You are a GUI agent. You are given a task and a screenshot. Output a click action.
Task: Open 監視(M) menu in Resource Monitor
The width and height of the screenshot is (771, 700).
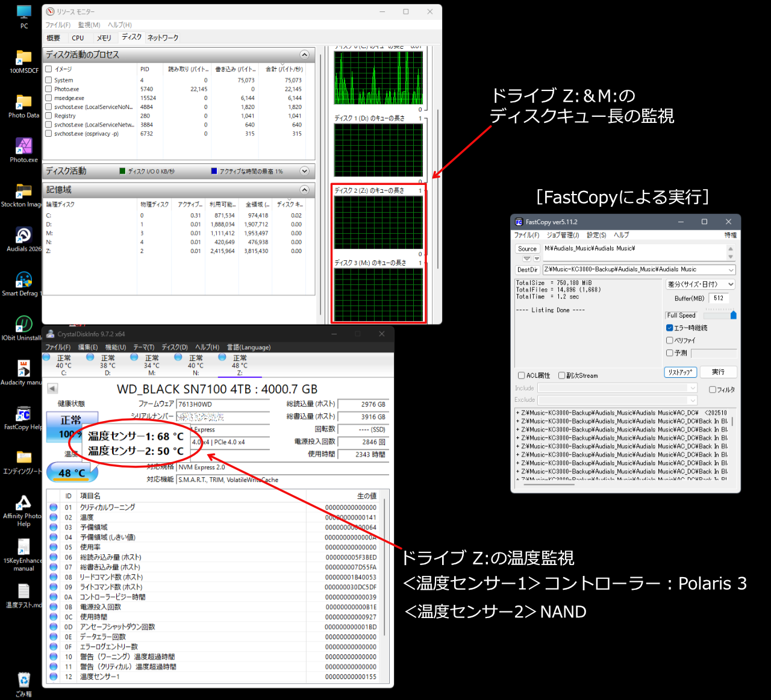coord(89,25)
